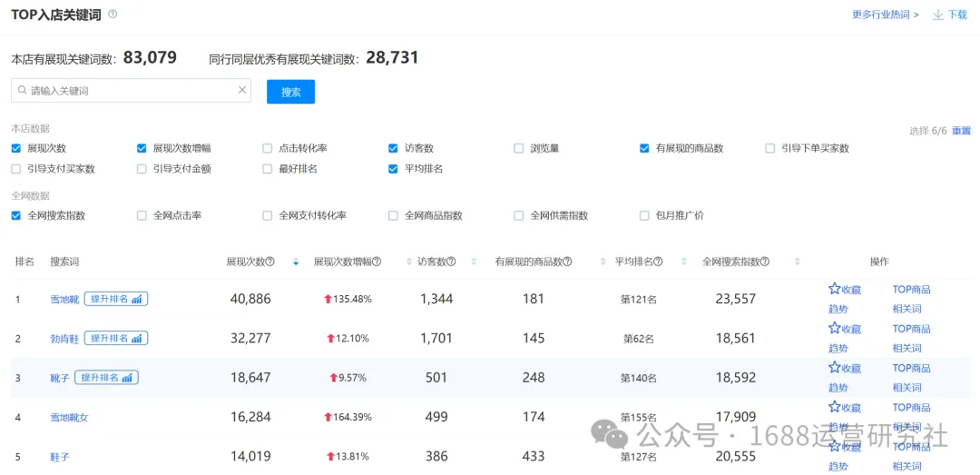Click the help icon beside TOP入店关键词 title
Screen dimensions: 980x475
coord(113,14)
